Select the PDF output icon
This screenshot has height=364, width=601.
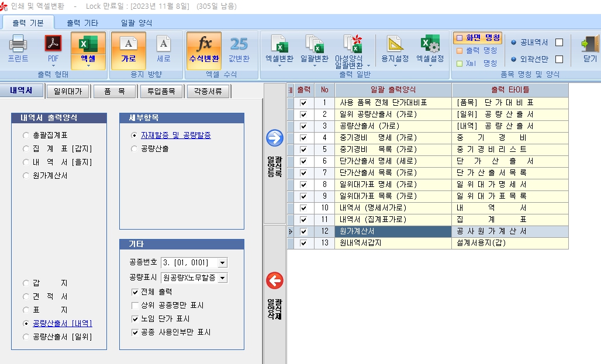pos(53,46)
